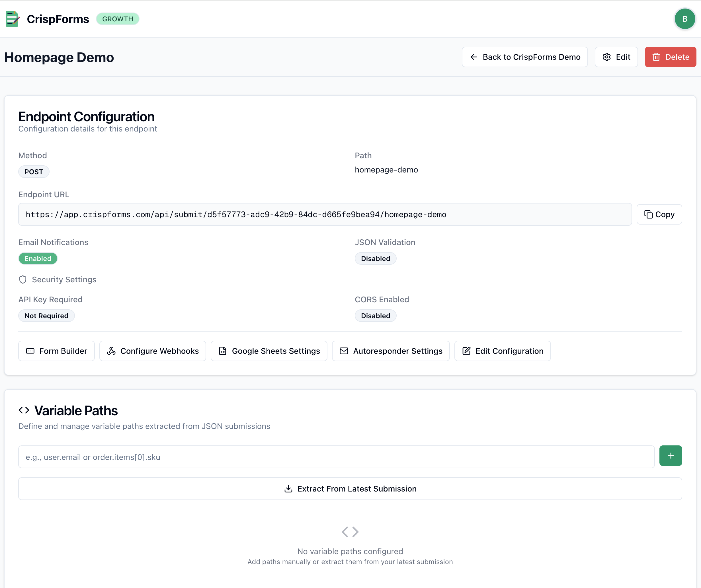The height and width of the screenshot is (588, 701).
Task: Click the Variable Paths code brackets icon
Action: coord(24,410)
